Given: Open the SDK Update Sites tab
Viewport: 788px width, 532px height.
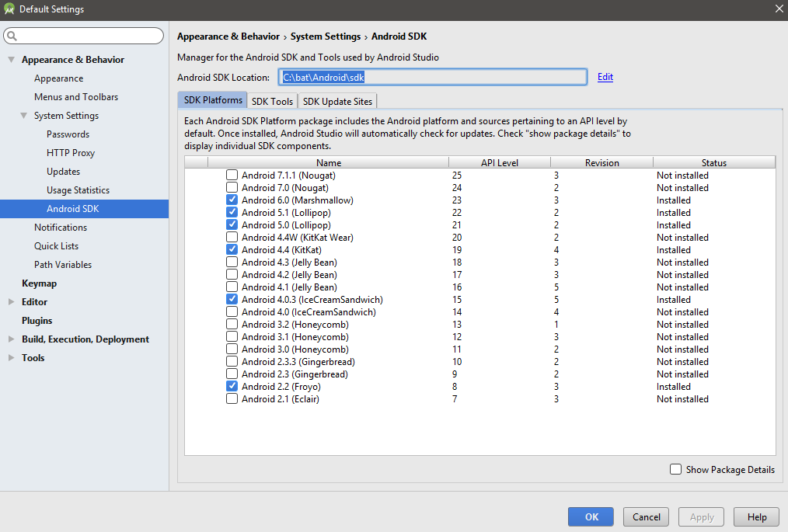Looking at the screenshot, I should click(x=337, y=101).
